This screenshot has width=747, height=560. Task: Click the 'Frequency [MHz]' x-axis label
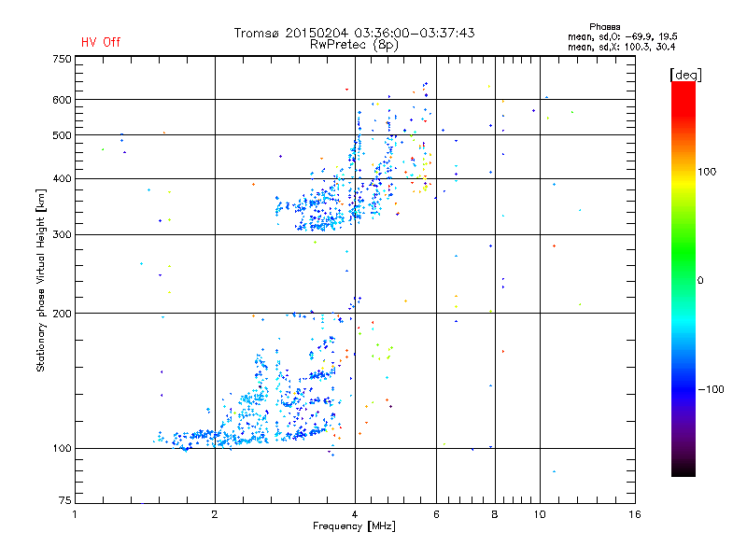(x=354, y=526)
